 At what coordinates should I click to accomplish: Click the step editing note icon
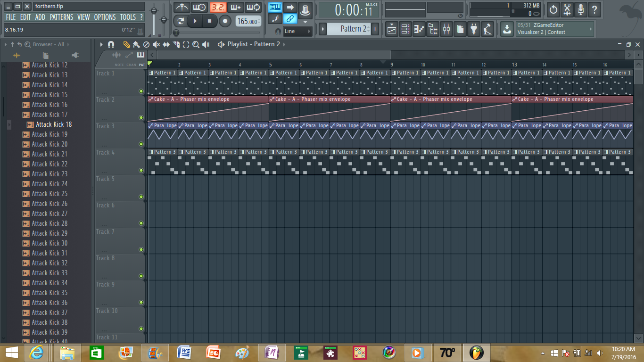pyautogui.click(x=275, y=19)
